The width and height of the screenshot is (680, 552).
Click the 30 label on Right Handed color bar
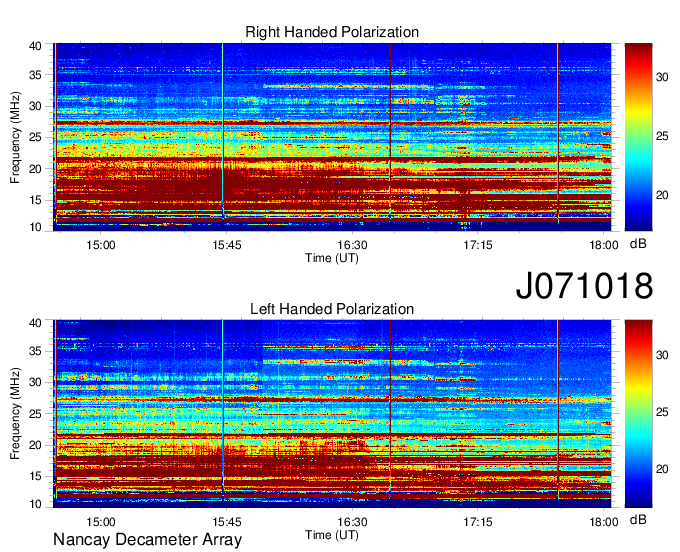click(x=662, y=77)
